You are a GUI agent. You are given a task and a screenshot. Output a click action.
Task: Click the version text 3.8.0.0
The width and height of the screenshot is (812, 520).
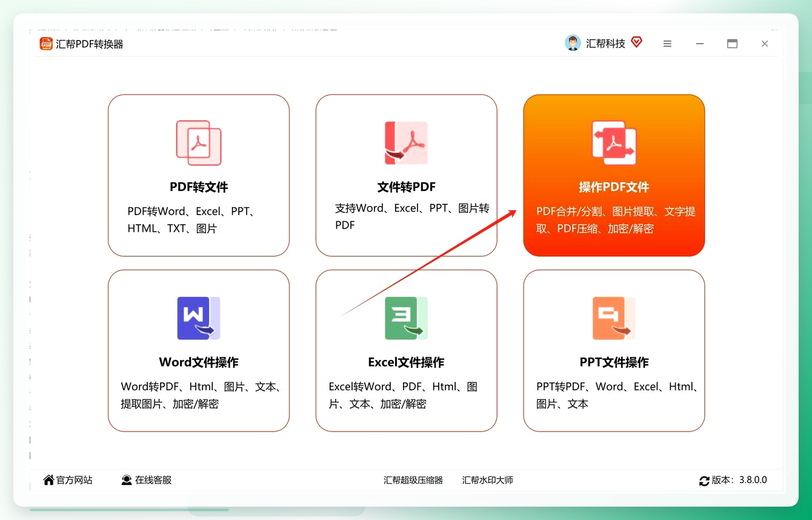[x=753, y=480]
